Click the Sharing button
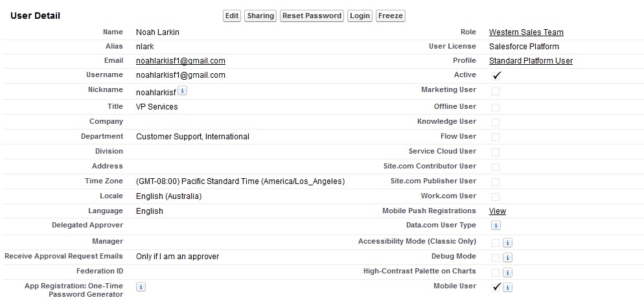The width and height of the screenshot is (644, 300). point(260,16)
